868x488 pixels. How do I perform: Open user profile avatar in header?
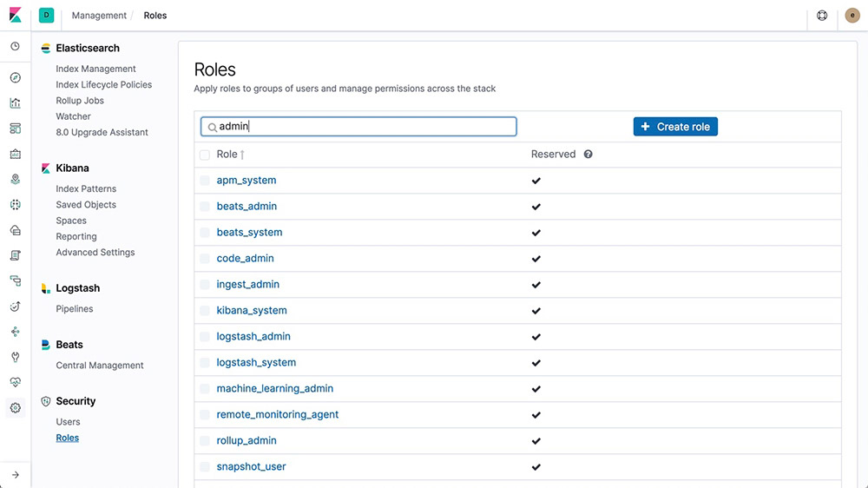click(x=852, y=16)
